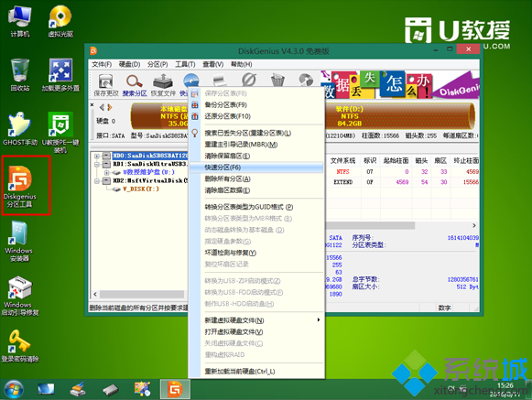
Task: Open the Windows启动引导修复 desktop icon
Action: pos(19,296)
